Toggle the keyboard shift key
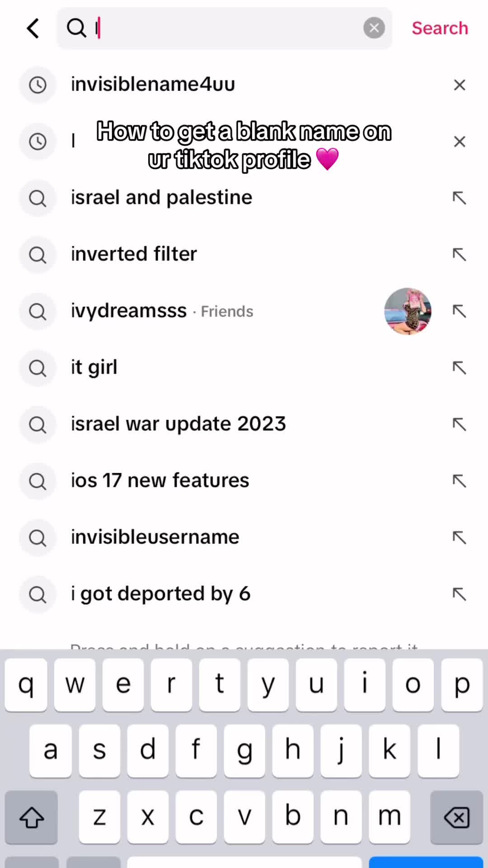This screenshot has width=488, height=868. coord(31,817)
